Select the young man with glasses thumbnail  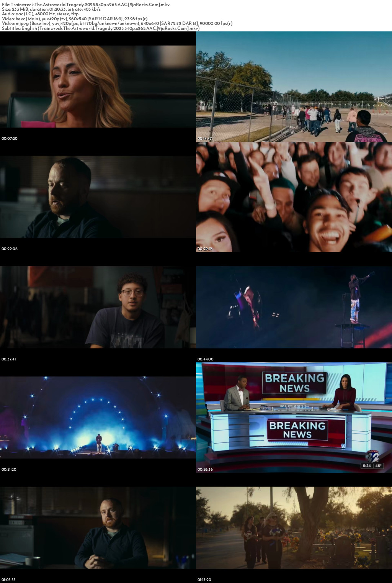pyautogui.click(x=98, y=307)
